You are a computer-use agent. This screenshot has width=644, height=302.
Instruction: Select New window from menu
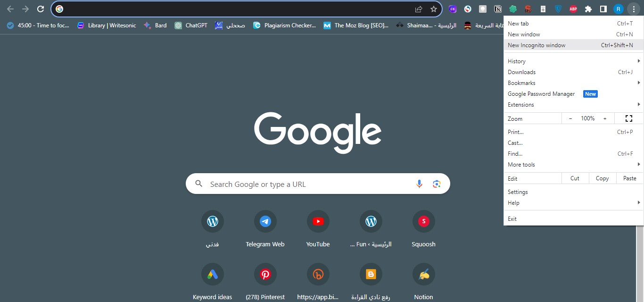(x=574, y=34)
